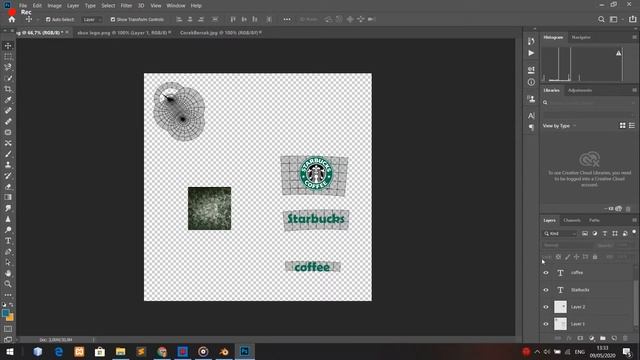The height and width of the screenshot is (360, 640).
Task: Toggle layer filtering on/off switch
Action: [x=634, y=232]
